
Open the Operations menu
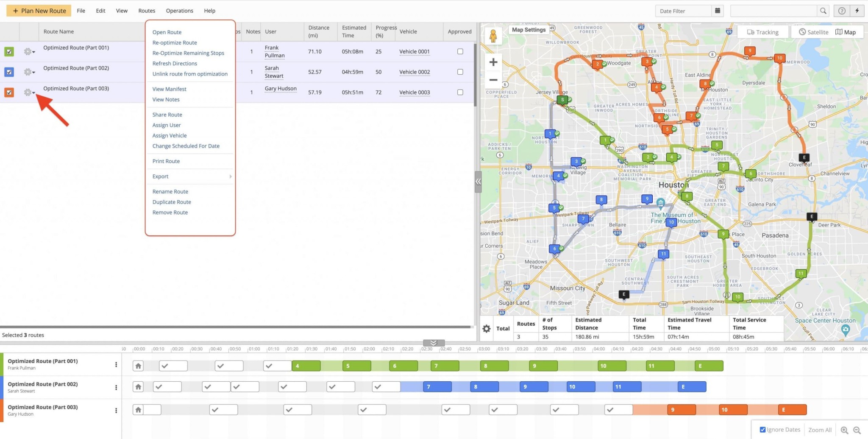coord(179,11)
